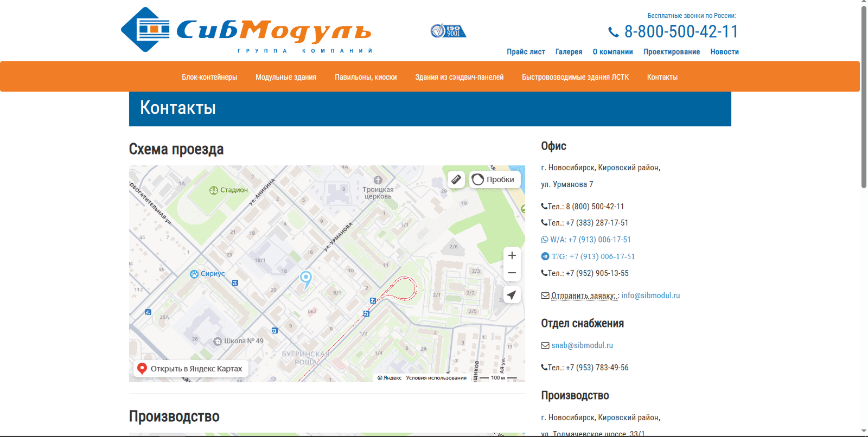The width and height of the screenshot is (868, 437).
Task: Click the Отправить заявку label
Action: pyautogui.click(x=585, y=295)
